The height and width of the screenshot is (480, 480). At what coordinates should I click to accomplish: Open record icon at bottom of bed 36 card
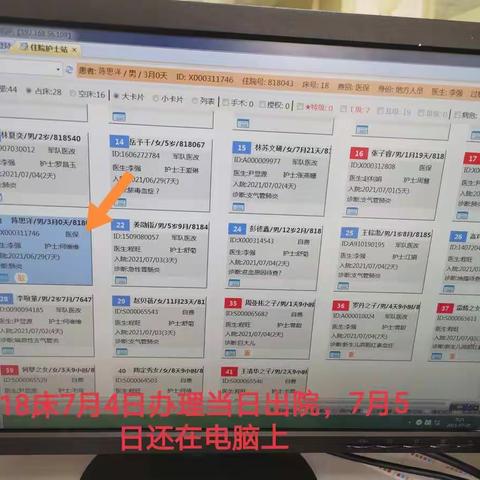[335, 355]
